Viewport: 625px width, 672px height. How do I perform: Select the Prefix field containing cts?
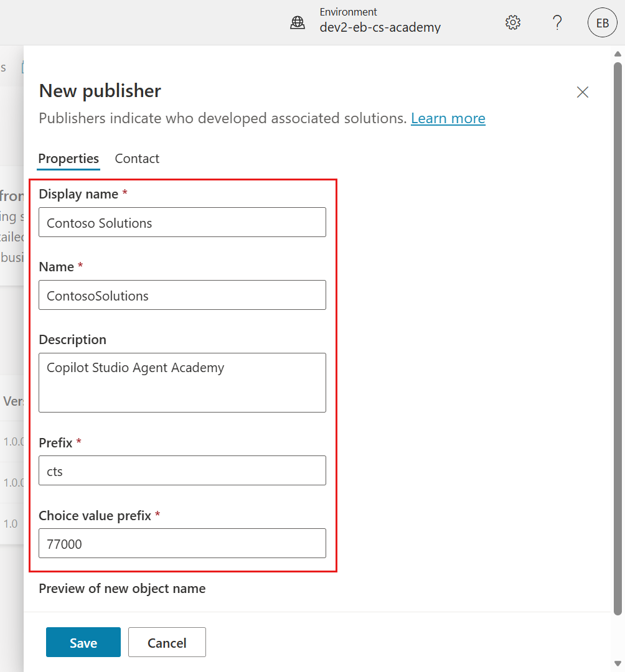pos(182,471)
